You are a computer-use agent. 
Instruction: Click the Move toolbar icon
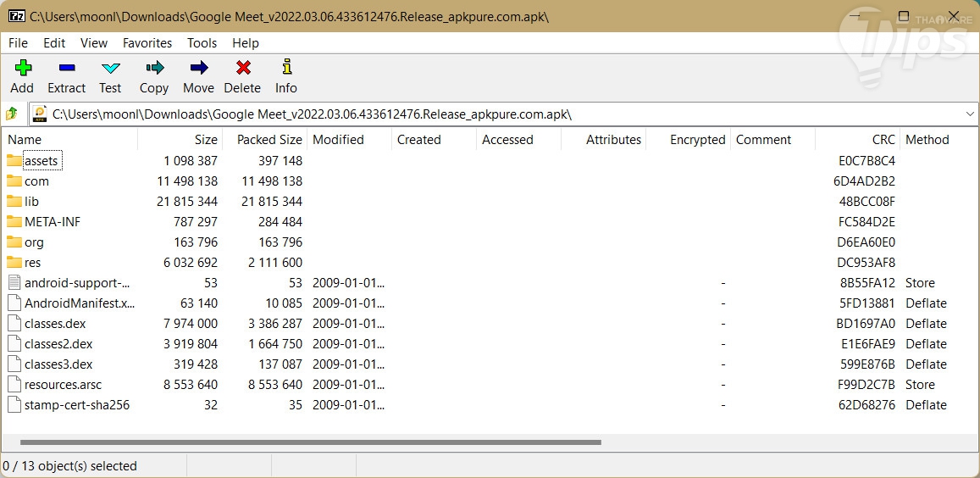pos(199,68)
